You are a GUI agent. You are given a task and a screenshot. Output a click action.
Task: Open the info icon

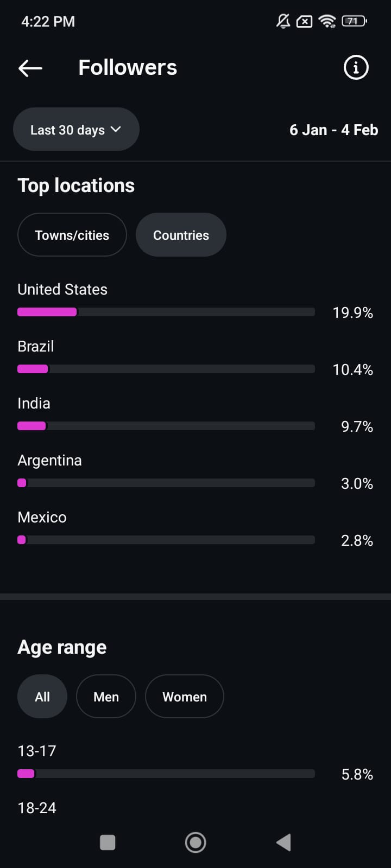tap(356, 68)
